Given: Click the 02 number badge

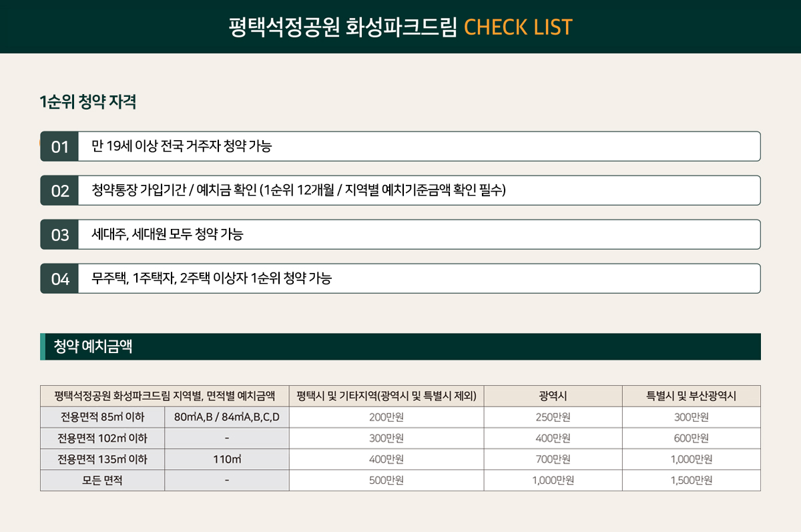Looking at the screenshot, I should [59, 190].
